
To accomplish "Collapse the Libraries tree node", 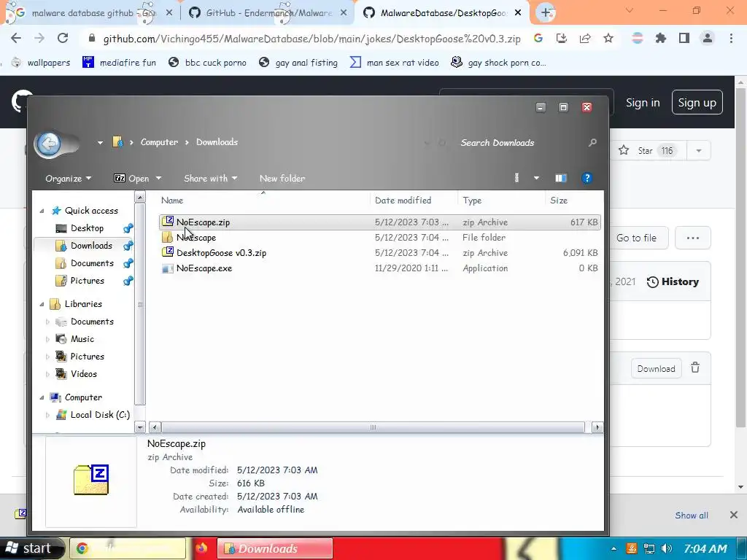I will (42, 304).
